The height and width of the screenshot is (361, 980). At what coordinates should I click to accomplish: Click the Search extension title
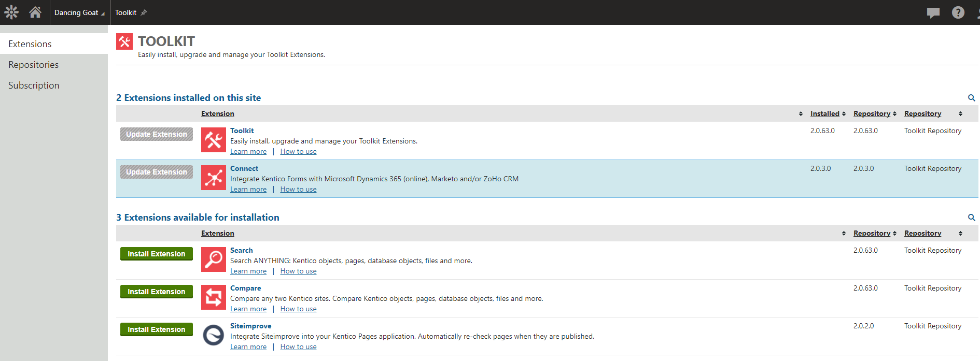coord(242,250)
